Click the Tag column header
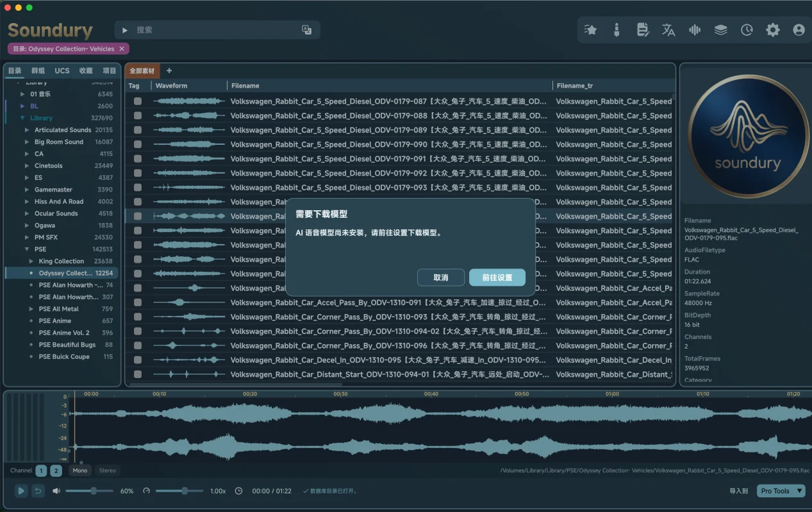The width and height of the screenshot is (812, 512). click(x=138, y=85)
